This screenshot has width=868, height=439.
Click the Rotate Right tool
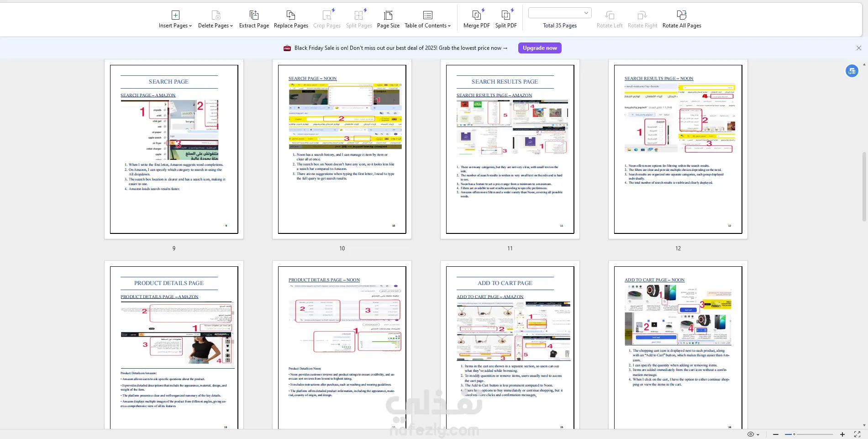coord(642,20)
